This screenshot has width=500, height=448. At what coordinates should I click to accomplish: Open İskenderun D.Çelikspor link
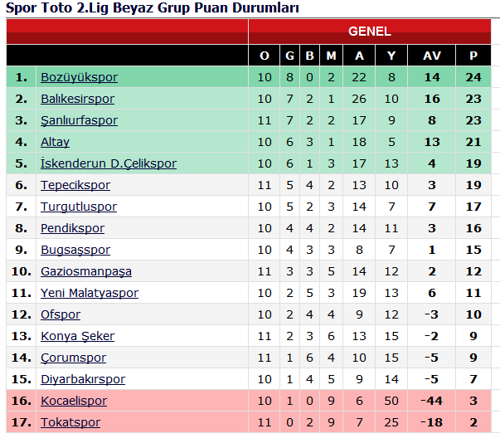tap(108, 163)
